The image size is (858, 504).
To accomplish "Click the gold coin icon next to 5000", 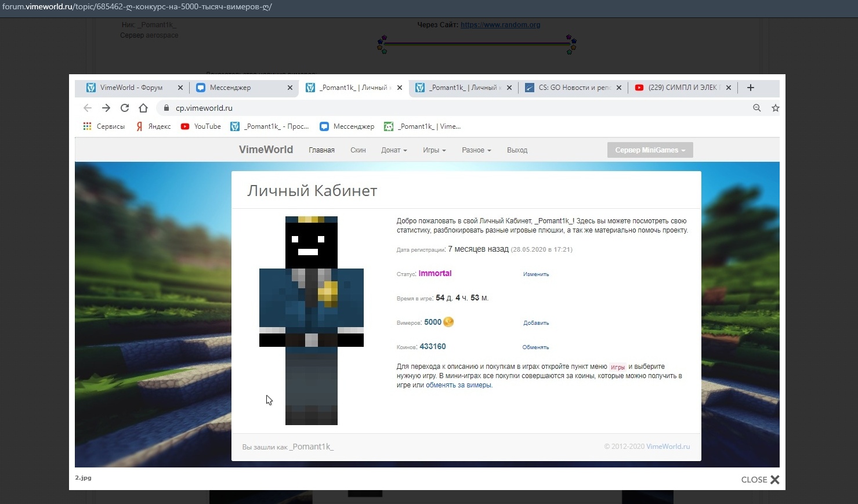I will pyautogui.click(x=448, y=322).
